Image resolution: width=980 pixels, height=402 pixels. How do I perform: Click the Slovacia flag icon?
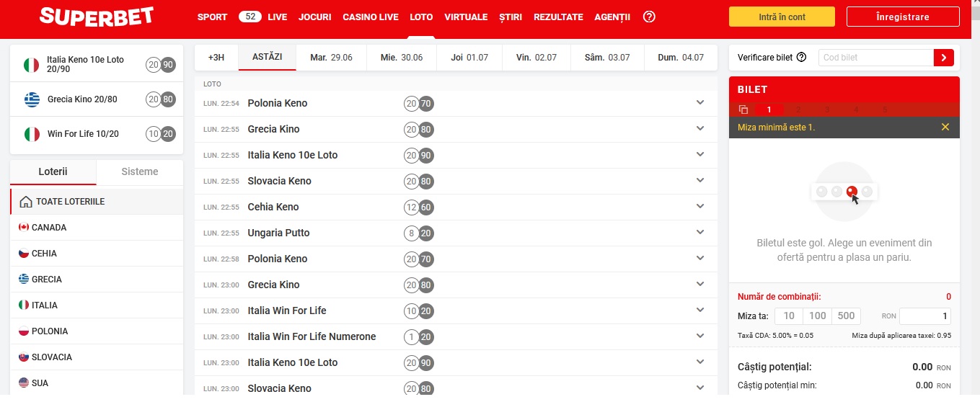tap(24, 357)
